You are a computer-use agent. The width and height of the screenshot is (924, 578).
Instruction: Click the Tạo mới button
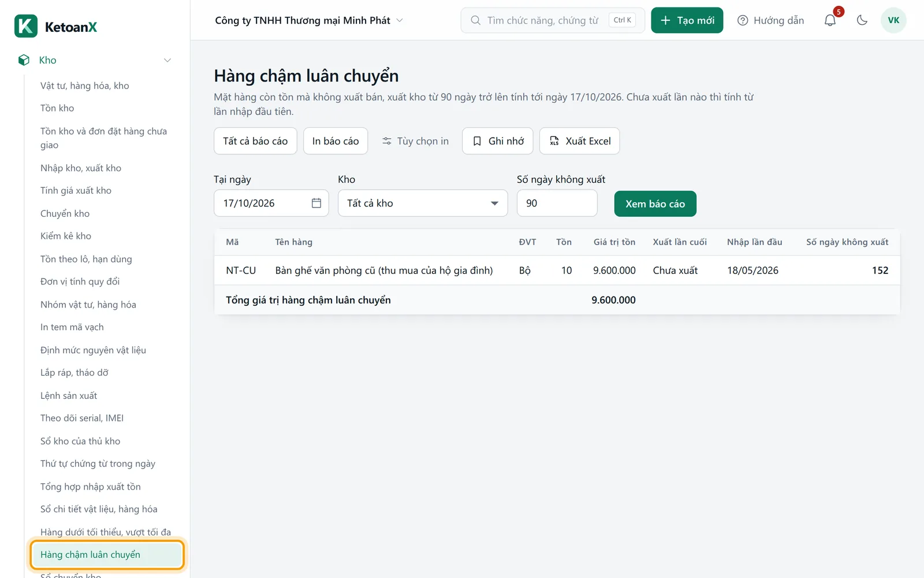coord(687,20)
